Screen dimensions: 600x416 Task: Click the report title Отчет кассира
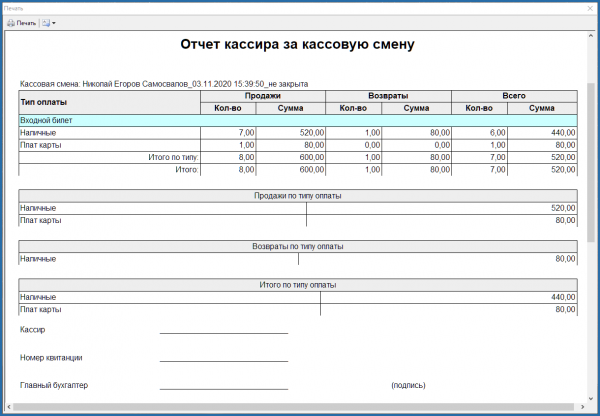click(x=297, y=45)
